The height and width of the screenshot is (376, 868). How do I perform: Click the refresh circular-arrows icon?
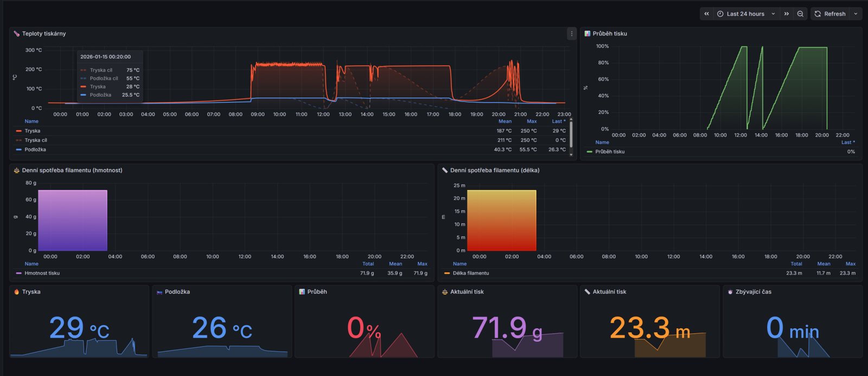[x=818, y=14]
